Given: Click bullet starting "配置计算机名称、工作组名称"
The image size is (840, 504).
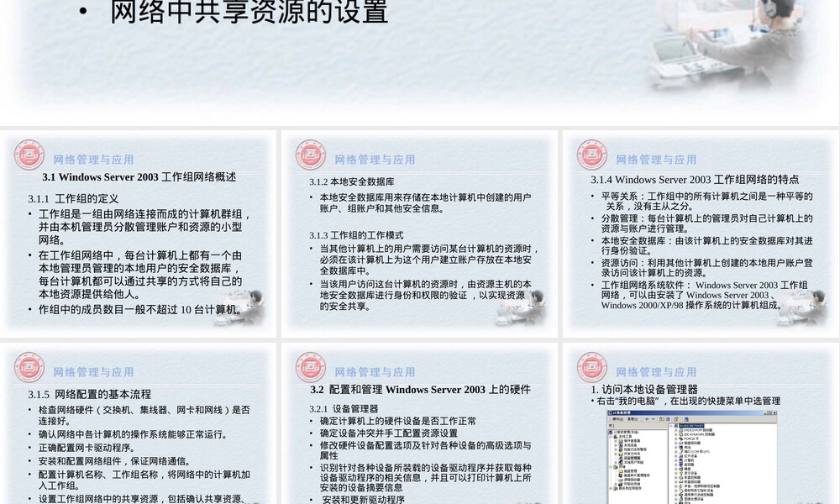Looking at the screenshot, I should click(144, 480).
